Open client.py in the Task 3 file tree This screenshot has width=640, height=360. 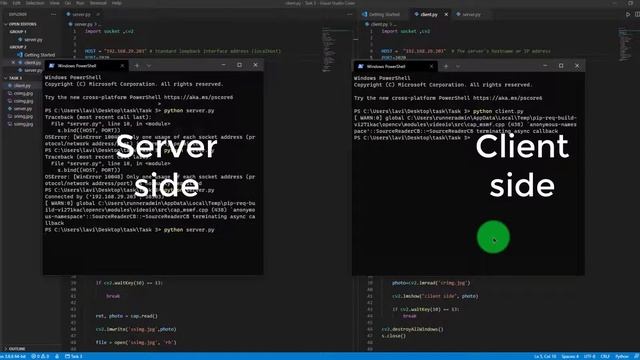pos(22,86)
